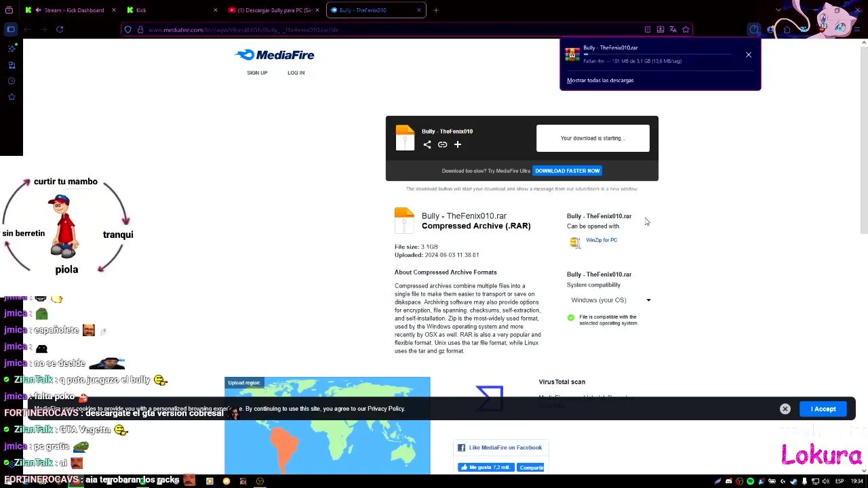Open a new tab with plus button
868x488 pixels.
click(436, 10)
